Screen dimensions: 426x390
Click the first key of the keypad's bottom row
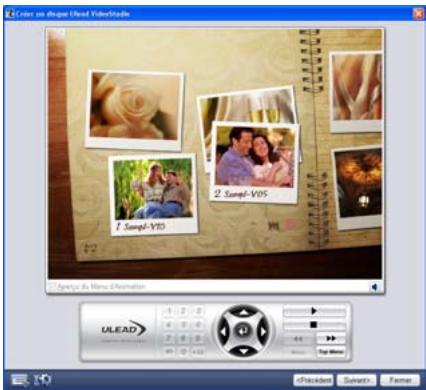(169, 351)
